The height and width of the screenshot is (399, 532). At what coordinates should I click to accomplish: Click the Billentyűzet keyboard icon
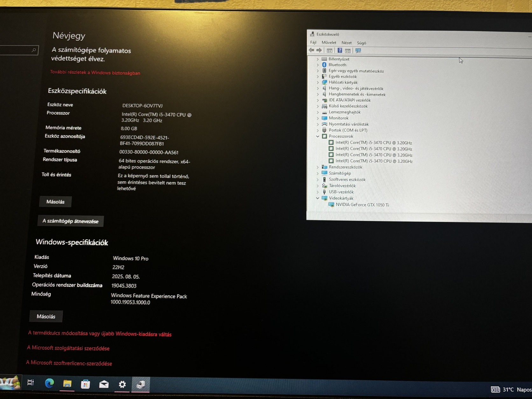(x=324, y=59)
